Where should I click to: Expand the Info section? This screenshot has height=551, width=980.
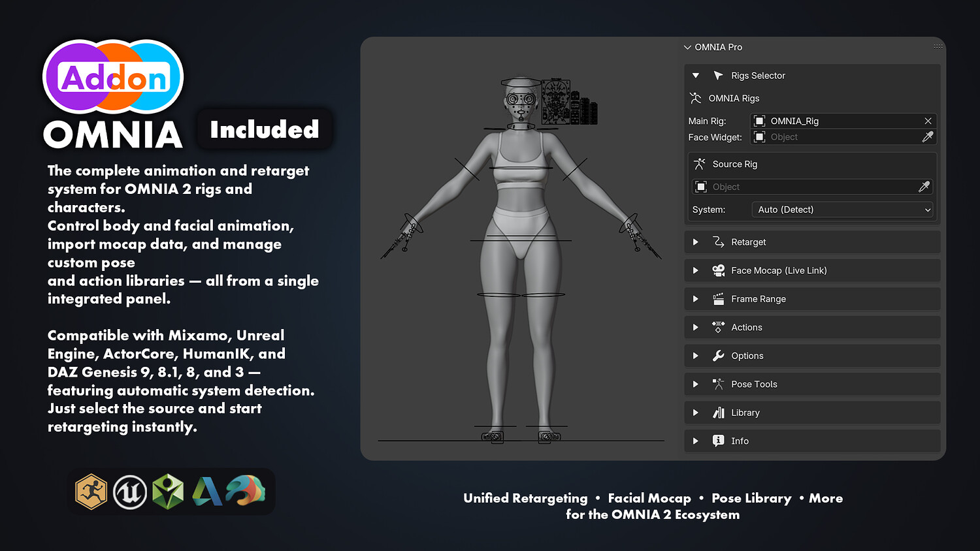tap(696, 441)
